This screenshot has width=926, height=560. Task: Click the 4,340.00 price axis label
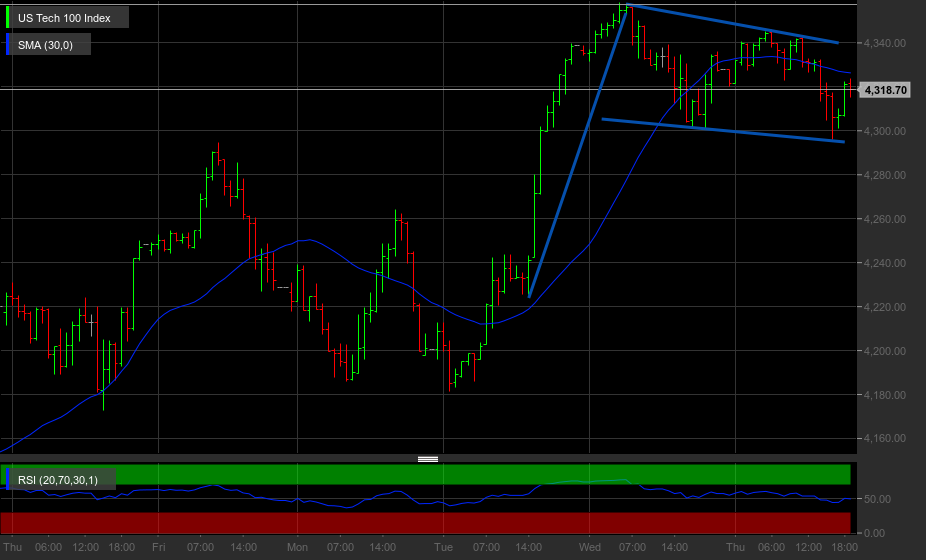884,43
